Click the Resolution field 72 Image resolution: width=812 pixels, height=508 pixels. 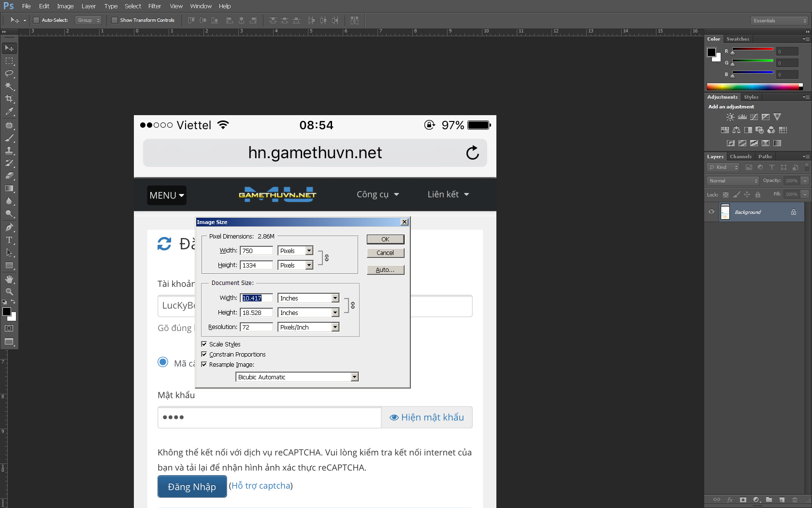pyautogui.click(x=256, y=327)
